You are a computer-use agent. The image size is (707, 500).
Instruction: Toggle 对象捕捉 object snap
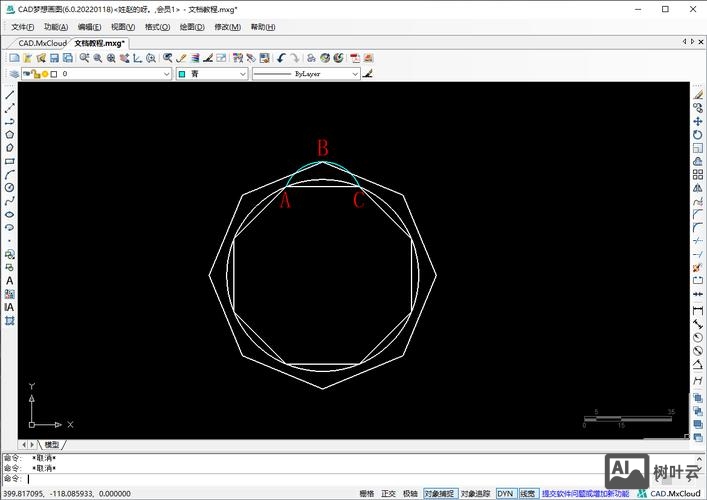pos(439,493)
